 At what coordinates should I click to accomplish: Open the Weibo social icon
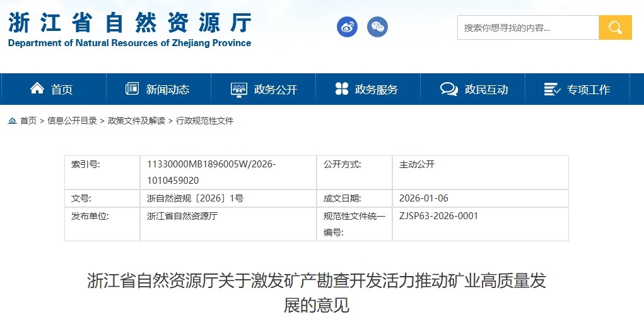click(347, 27)
